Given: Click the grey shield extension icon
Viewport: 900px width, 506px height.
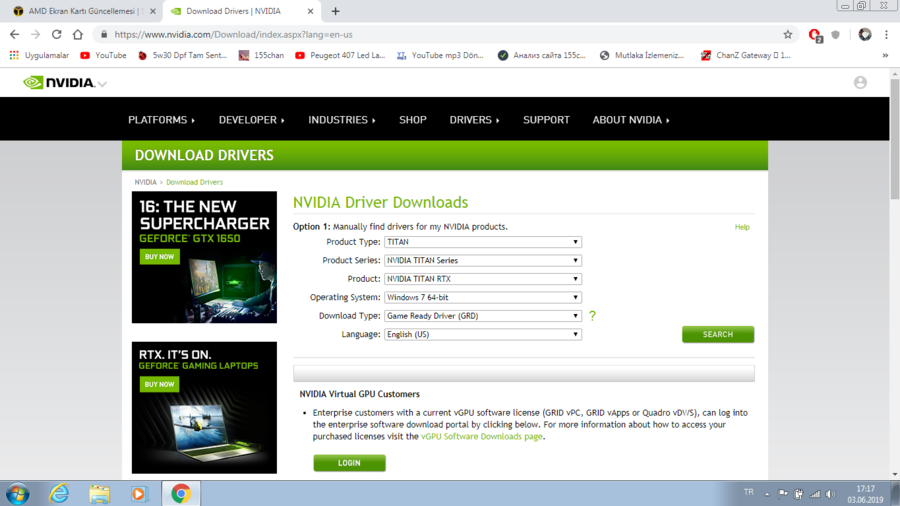Looking at the screenshot, I should click(x=836, y=34).
